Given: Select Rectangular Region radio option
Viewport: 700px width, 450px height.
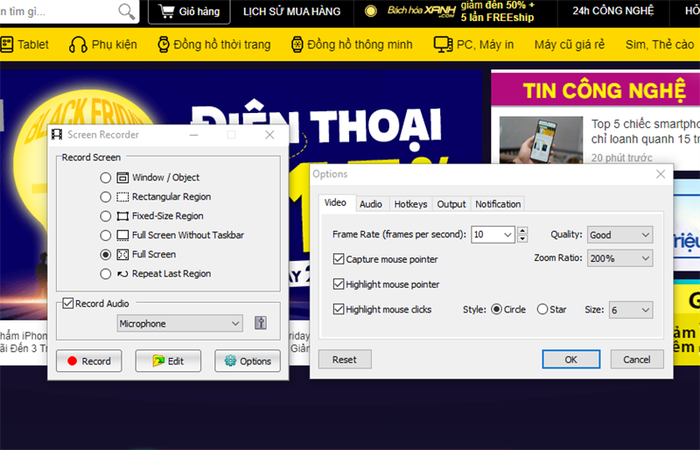Looking at the screenshot, I should click(x=105, y=197).
